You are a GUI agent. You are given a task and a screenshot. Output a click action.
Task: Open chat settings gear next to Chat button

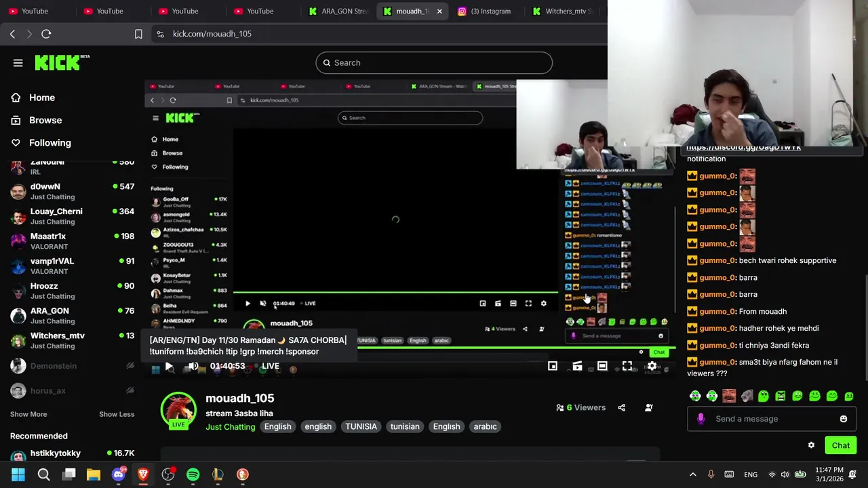[x=811, y=445]
